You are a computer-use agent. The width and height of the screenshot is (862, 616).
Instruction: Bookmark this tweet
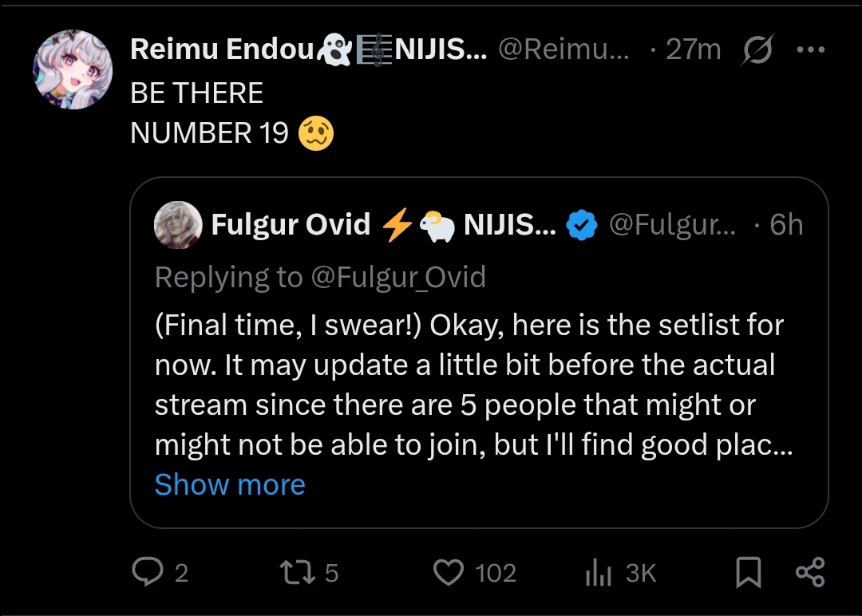point(748,572)
